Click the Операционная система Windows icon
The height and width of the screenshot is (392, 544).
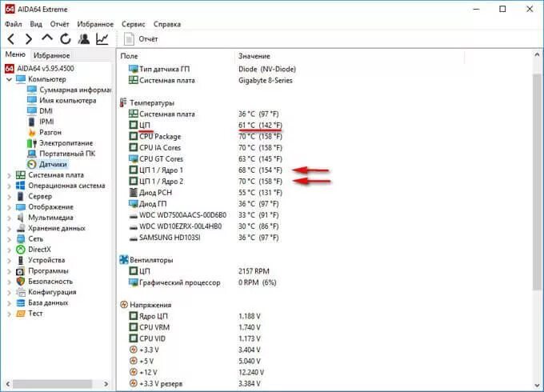[21, 186]
